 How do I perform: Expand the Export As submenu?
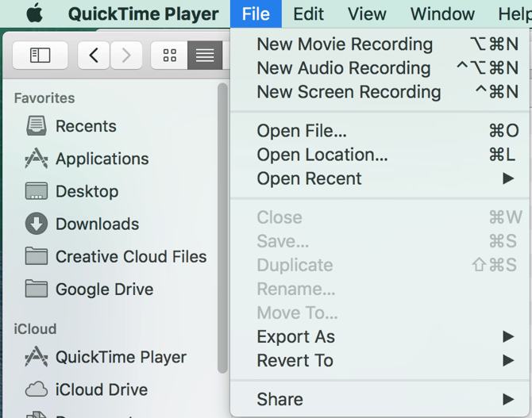tap(380, 336)
